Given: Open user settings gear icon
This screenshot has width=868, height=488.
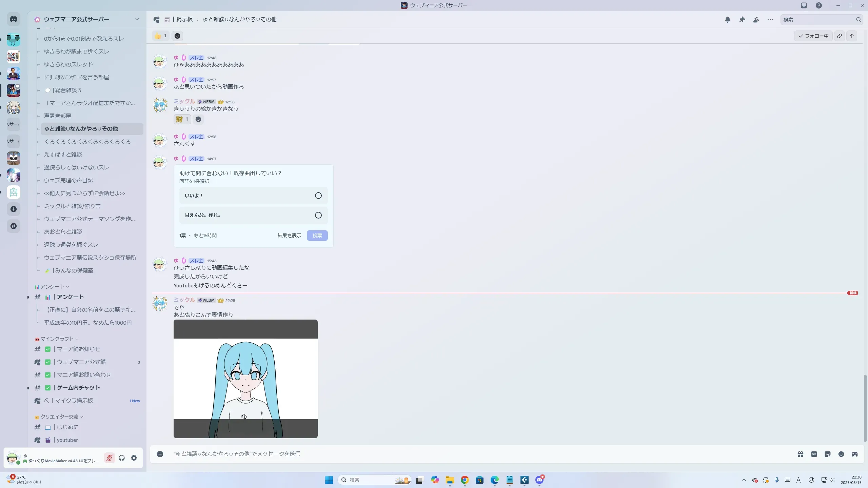Looking at the screenshot, I should point(134,458).
